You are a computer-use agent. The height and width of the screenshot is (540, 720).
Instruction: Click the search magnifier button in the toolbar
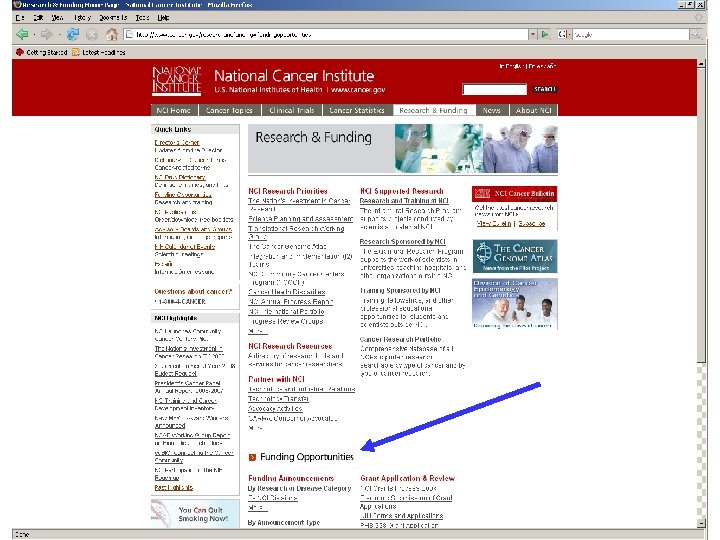tap(697, 34)
